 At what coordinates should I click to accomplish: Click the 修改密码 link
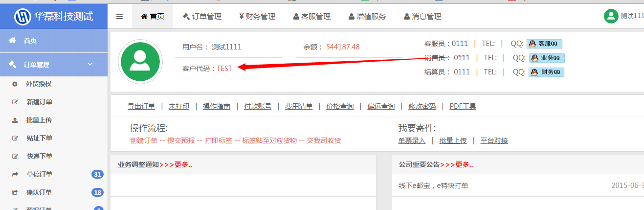422,106
